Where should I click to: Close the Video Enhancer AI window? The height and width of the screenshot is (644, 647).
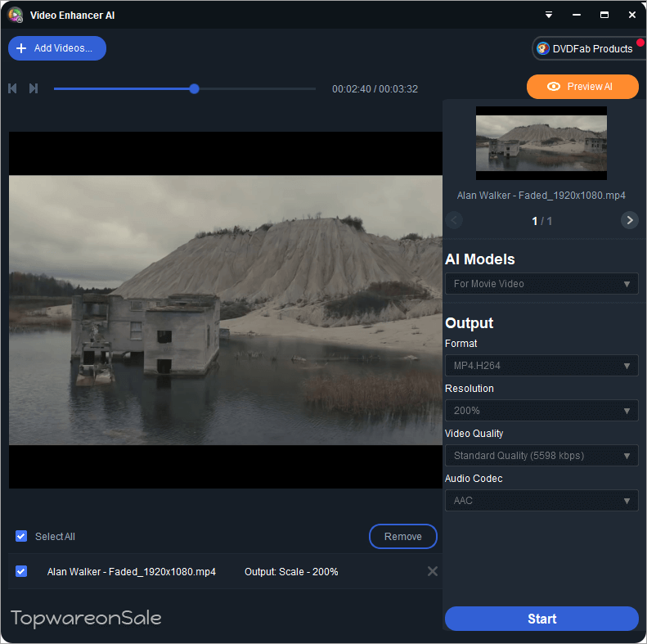click(631, 15)
